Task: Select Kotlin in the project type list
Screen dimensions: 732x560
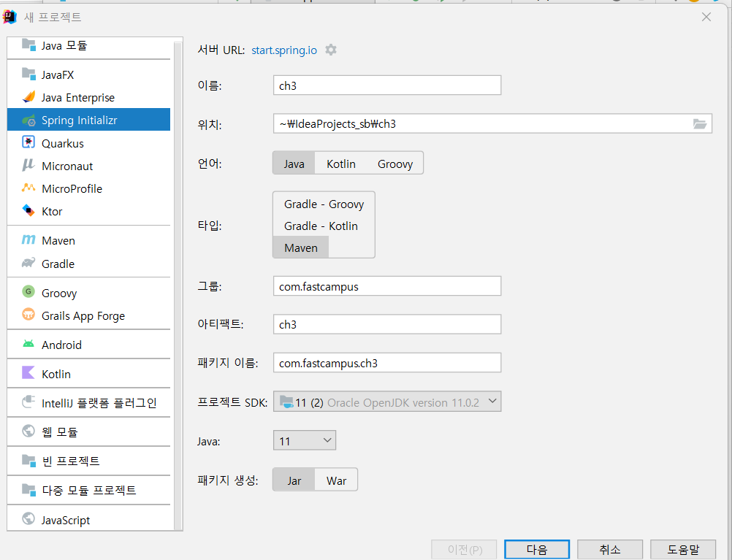Action: (88, 374)
